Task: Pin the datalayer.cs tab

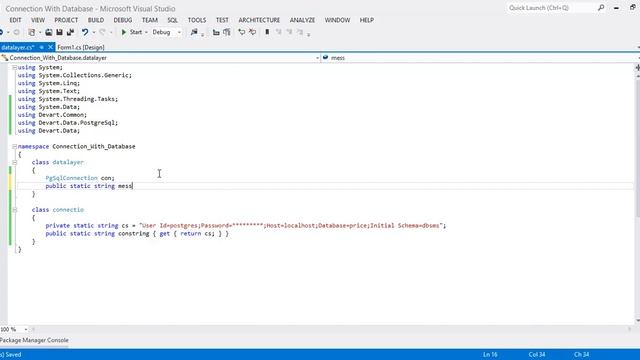Action: (x=42, y=47)
